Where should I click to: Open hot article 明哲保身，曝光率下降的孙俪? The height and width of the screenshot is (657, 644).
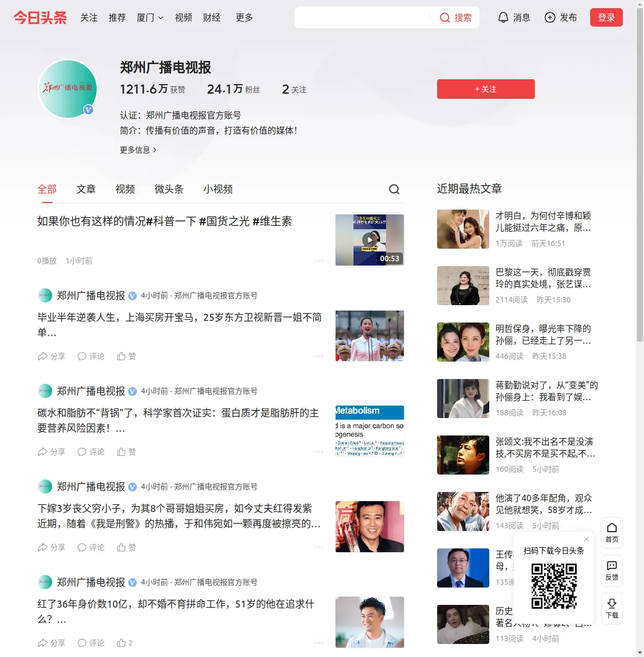(544, 334)
